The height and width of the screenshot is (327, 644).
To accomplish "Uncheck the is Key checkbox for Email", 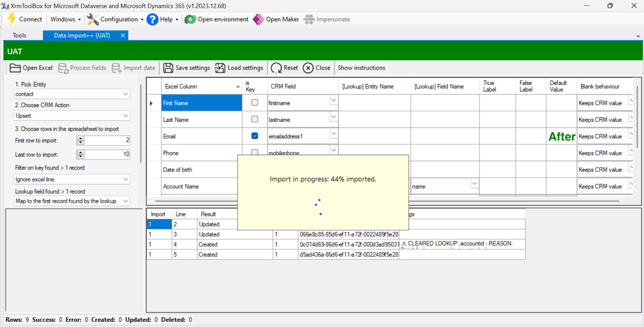I will tap(255, 136).
